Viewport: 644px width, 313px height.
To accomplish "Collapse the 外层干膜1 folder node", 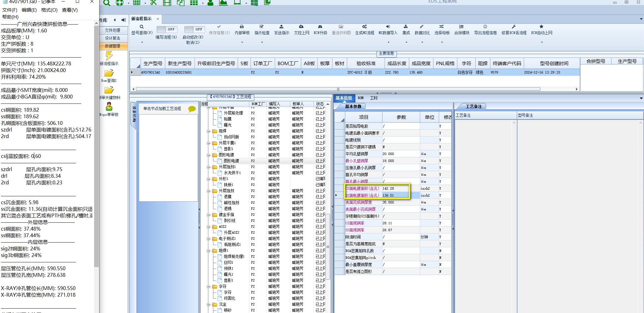I will point(208,143).
